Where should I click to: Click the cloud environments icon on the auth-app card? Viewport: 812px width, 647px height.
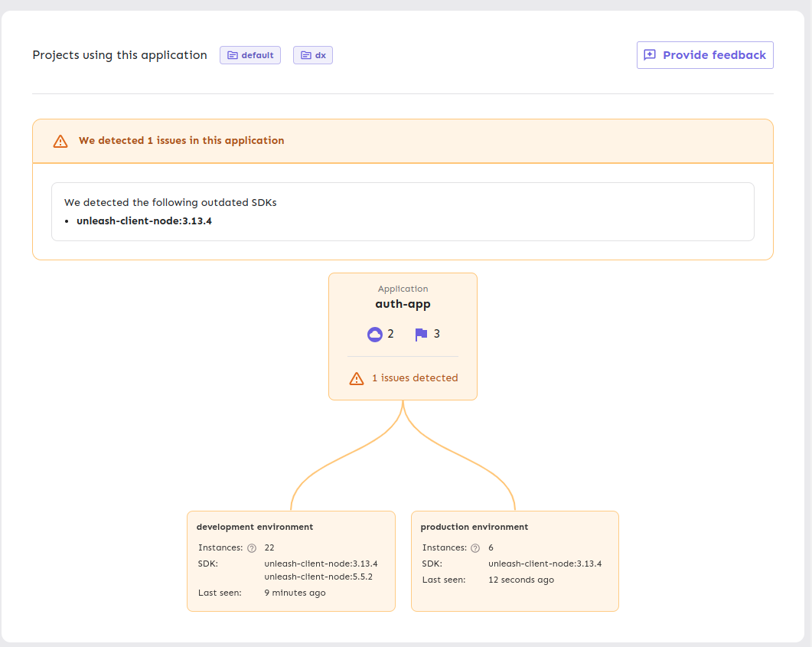pyautogui.click(x=375, y=334)
